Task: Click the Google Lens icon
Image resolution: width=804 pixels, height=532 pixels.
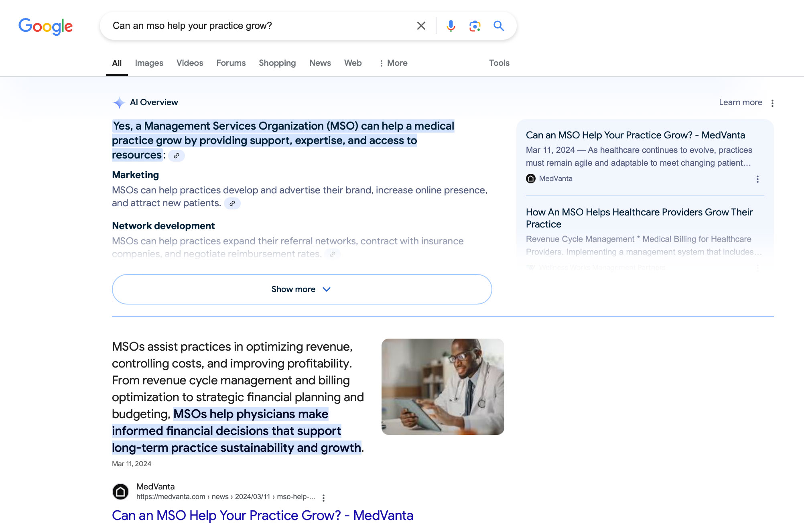Action: click(475, 26)
